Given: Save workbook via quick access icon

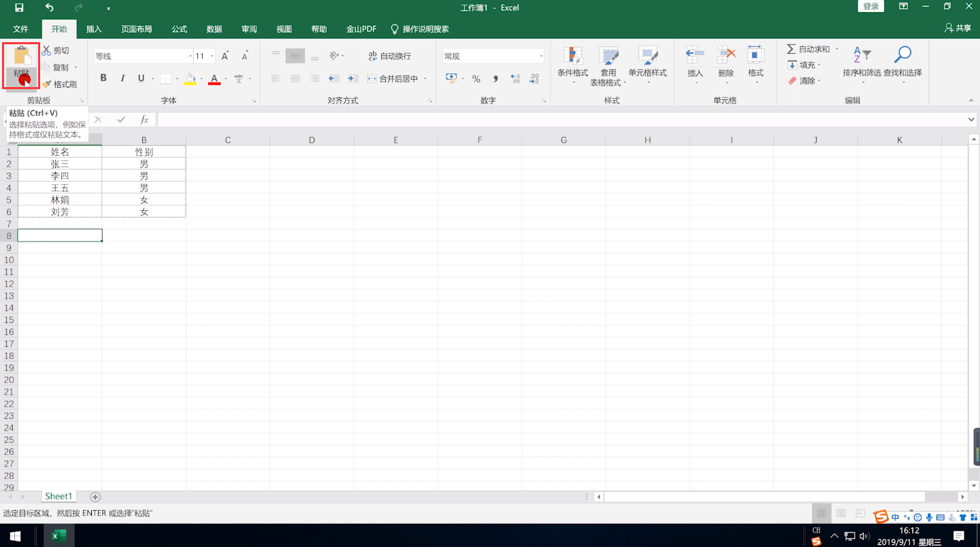Looking at the screenshot, I should coord(19,7).
